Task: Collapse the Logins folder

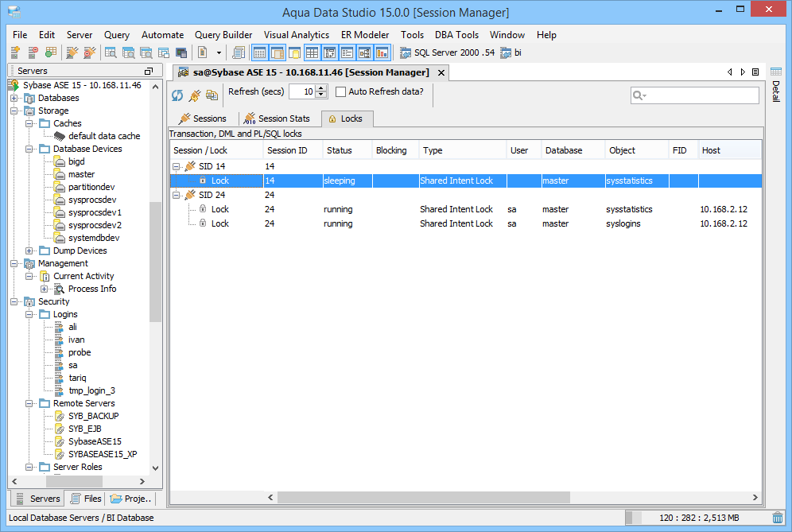Action: tap(29, 314)
